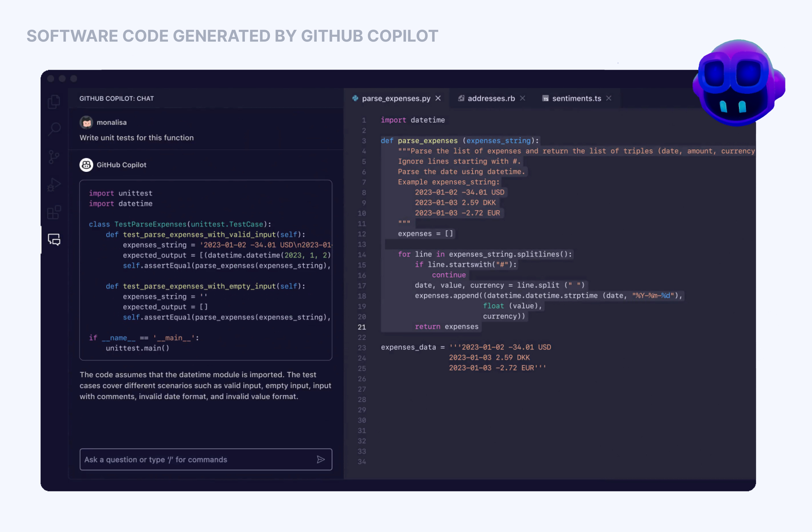Image resolution: width=812 pixels, height=532 pixels.
Task: Click the GITHUB COPILOT: CHAT panel title
Action: pos(117,98)
